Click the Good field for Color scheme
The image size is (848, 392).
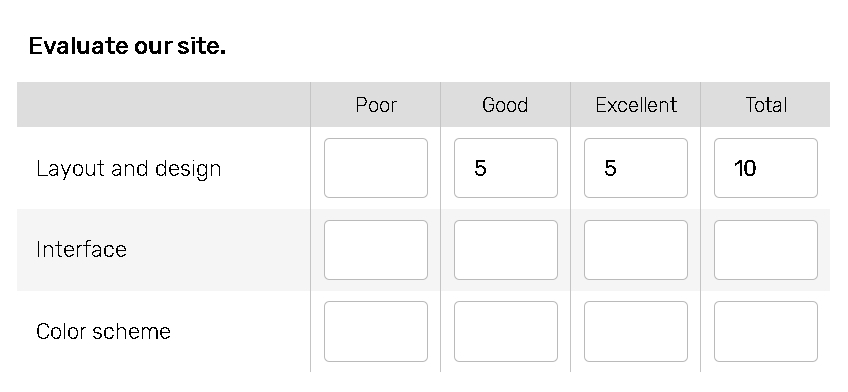[x=506, y=331]
